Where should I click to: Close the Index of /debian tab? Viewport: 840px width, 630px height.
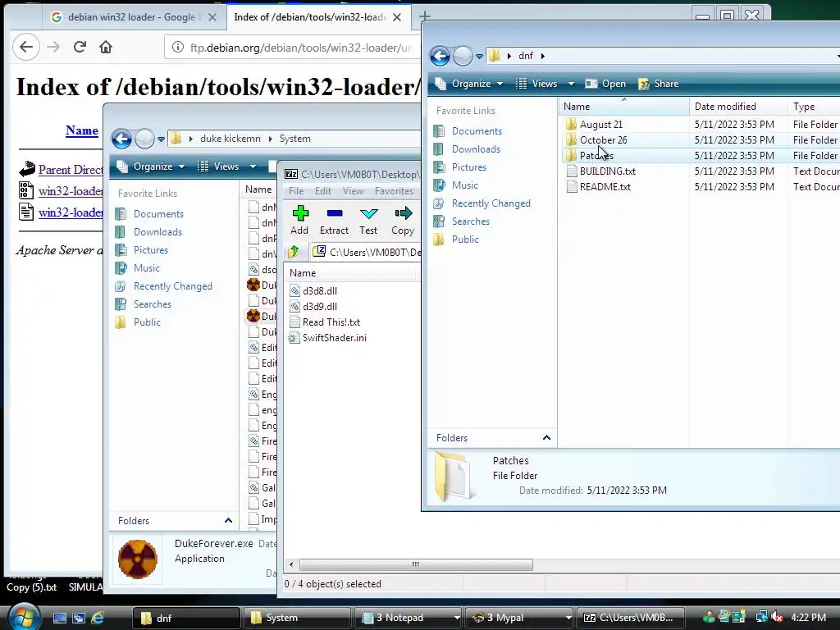397,17
